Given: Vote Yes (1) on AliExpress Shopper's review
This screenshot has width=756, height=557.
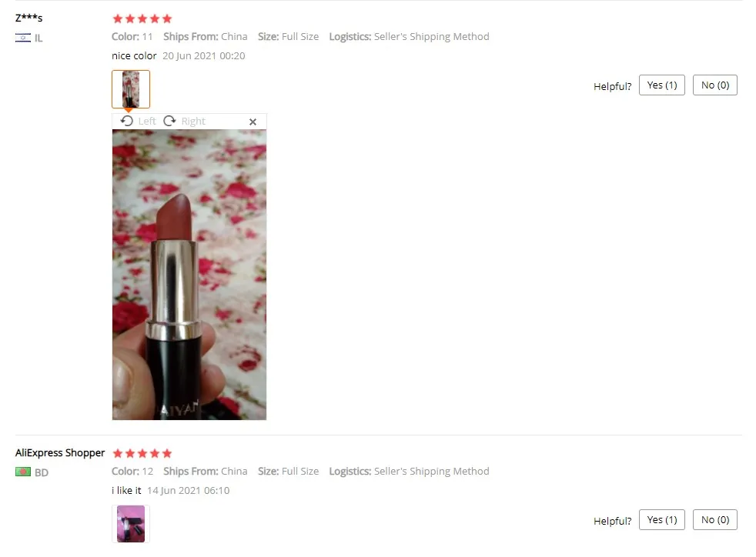Looking at the screenshot, I should [x=662, y=520].
